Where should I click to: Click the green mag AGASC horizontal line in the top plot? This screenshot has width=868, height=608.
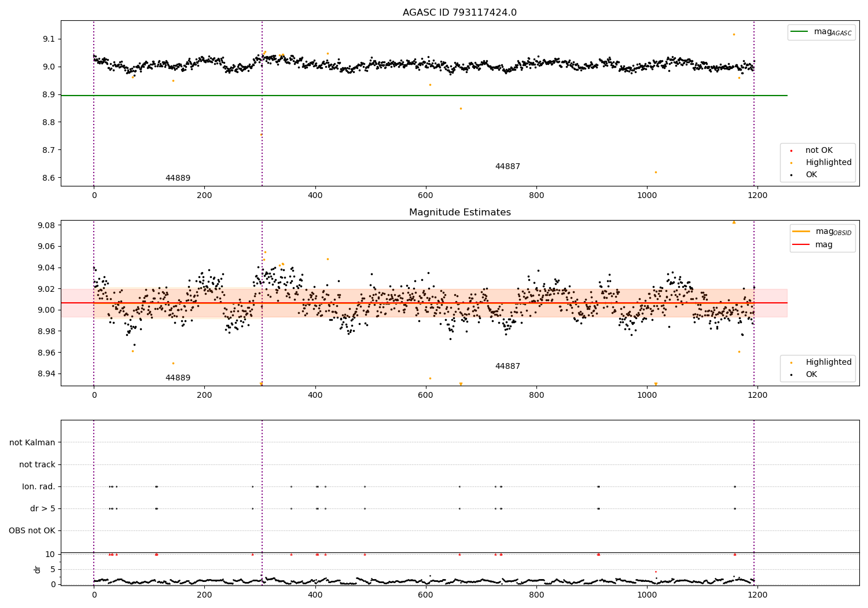(424, 96)
